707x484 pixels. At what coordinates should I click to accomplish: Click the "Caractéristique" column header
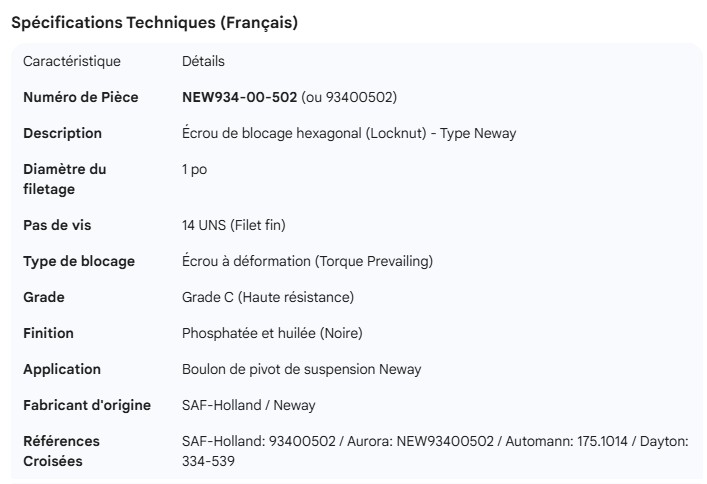point(71,61)
